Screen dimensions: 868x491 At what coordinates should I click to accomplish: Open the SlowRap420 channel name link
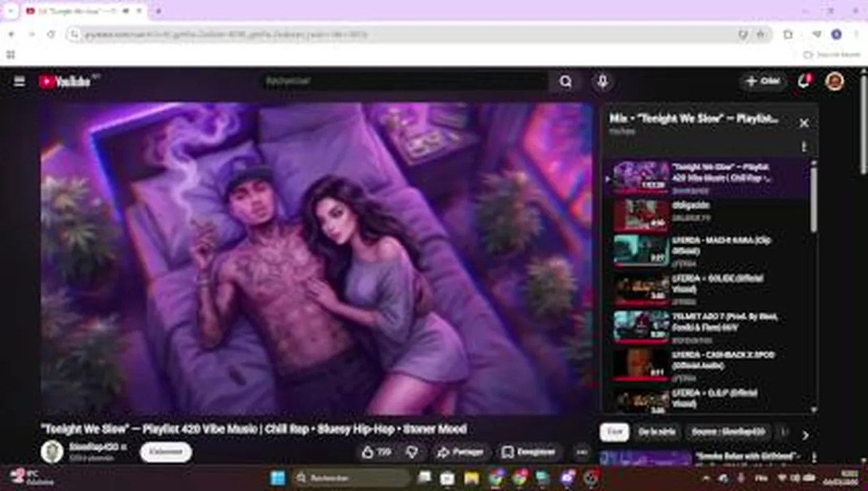pyautogui.click(x=94, y=447)
